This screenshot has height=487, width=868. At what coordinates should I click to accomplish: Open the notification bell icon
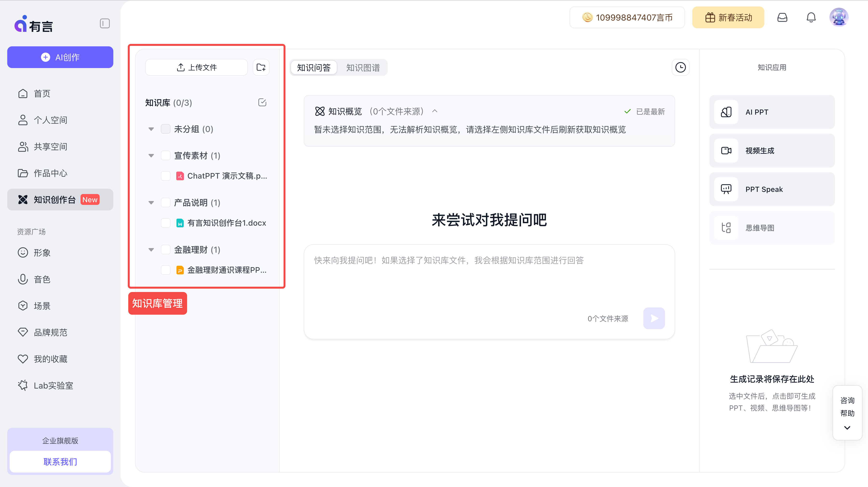(811, 17)
